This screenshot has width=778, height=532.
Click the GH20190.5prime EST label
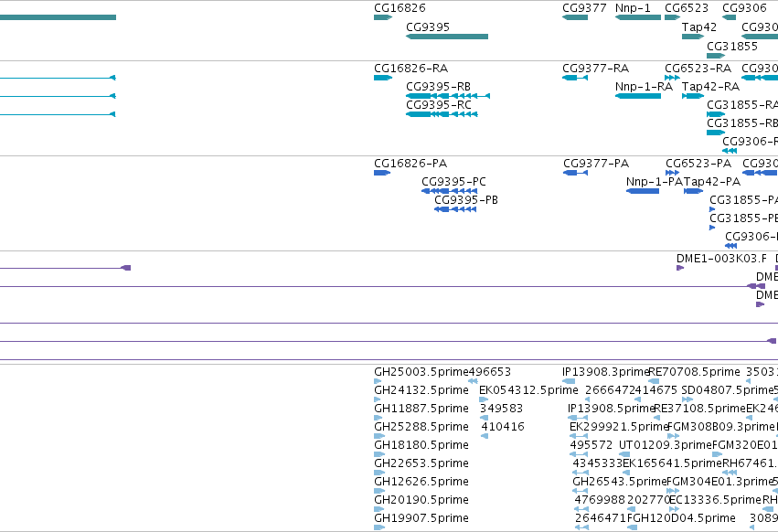coord(421,501)
